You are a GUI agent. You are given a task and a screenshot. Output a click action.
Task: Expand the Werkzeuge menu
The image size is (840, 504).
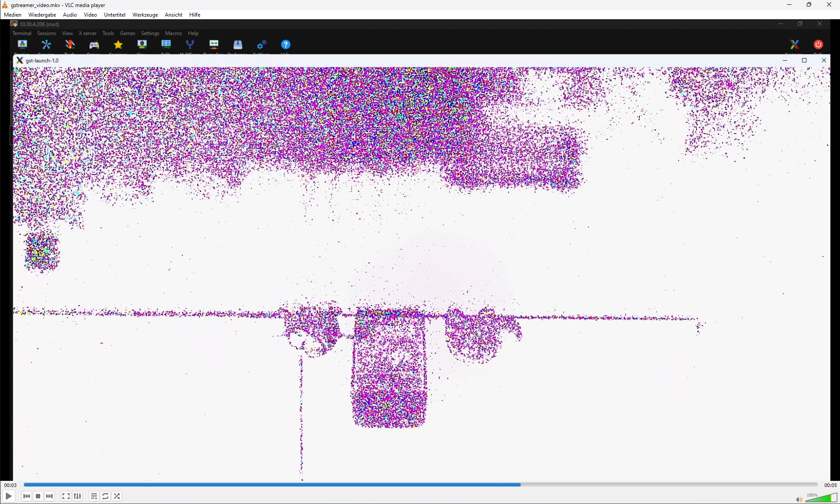[145, 14]
